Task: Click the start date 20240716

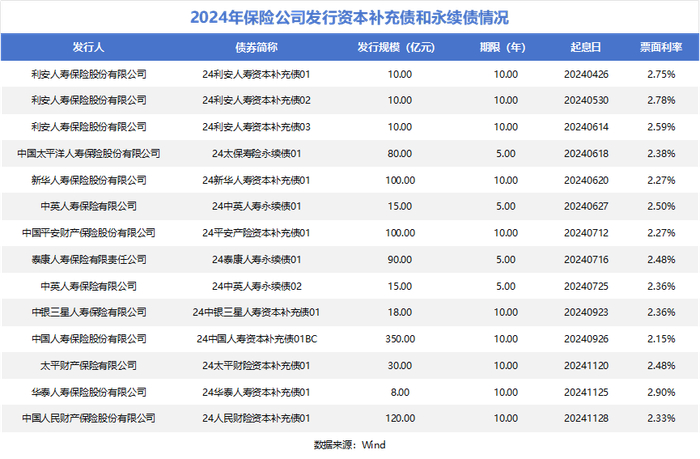Action: [586, 259]
